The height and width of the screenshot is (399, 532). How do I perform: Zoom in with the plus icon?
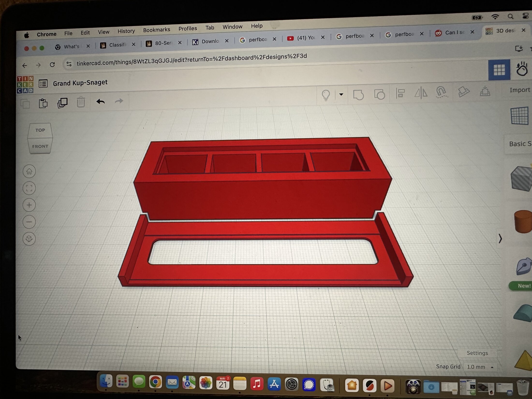[29, 205]
